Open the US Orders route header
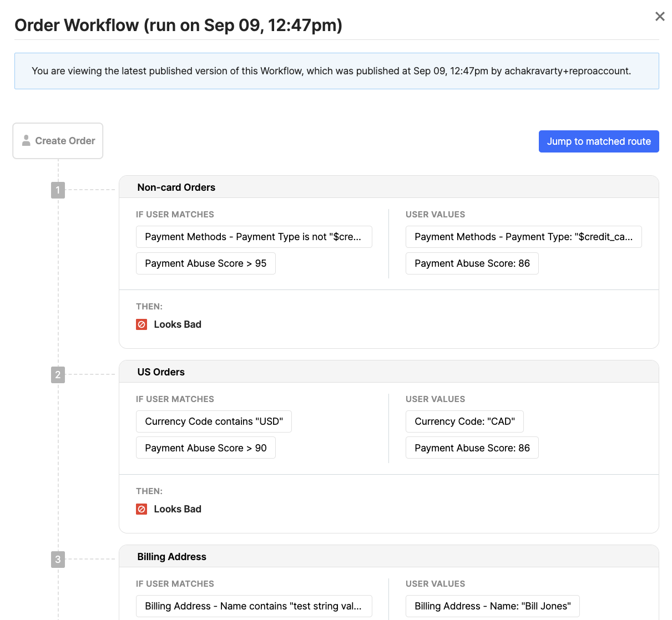 click(x=389, y=372)
